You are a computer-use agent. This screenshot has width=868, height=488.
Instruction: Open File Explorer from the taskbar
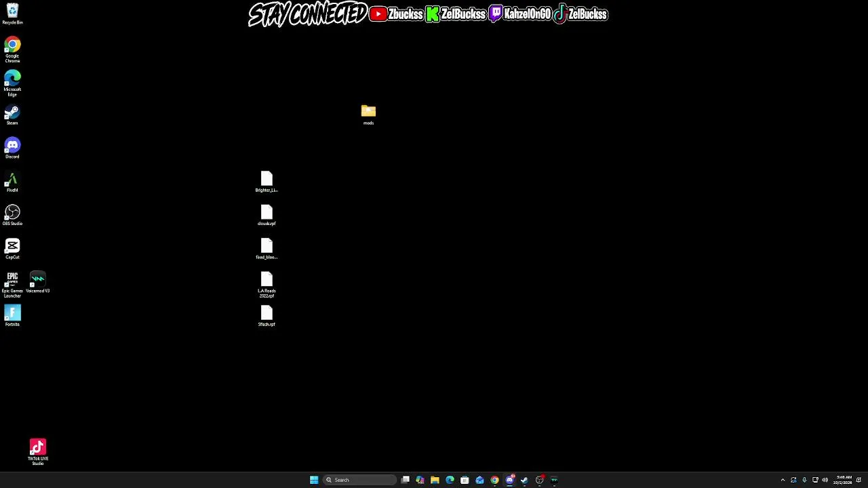pos(435,480)
